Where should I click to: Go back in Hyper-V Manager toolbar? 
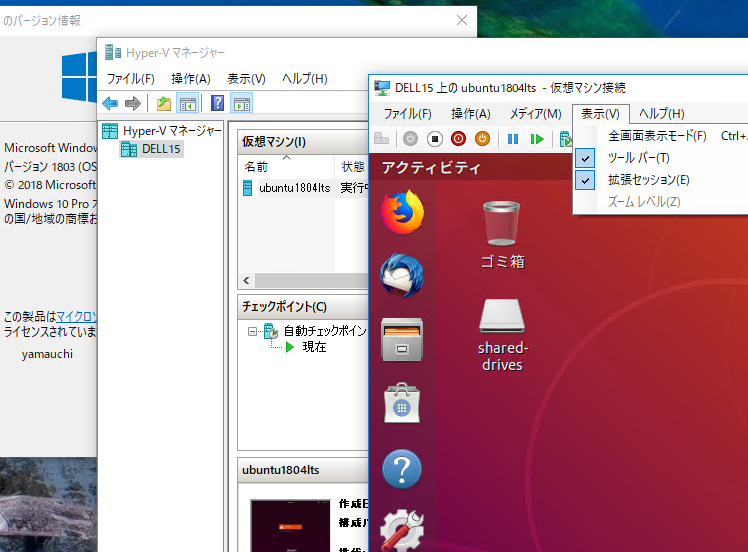(x=110, y=103)
